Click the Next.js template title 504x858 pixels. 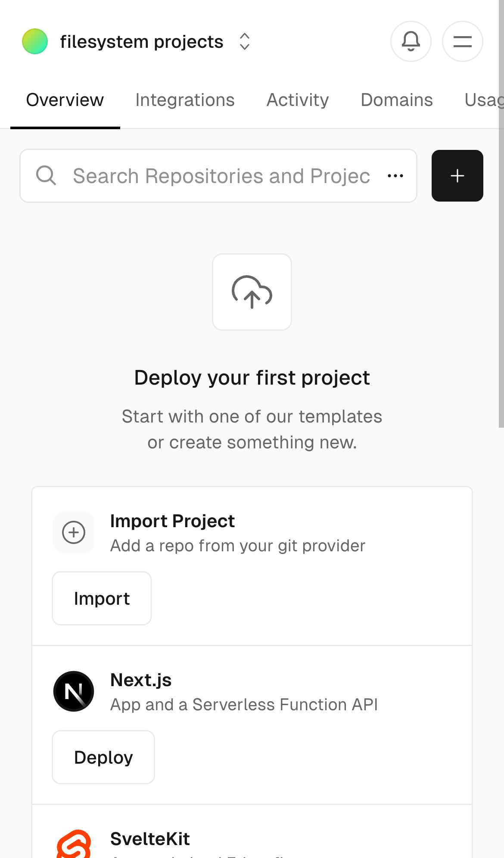pos(141,680)
